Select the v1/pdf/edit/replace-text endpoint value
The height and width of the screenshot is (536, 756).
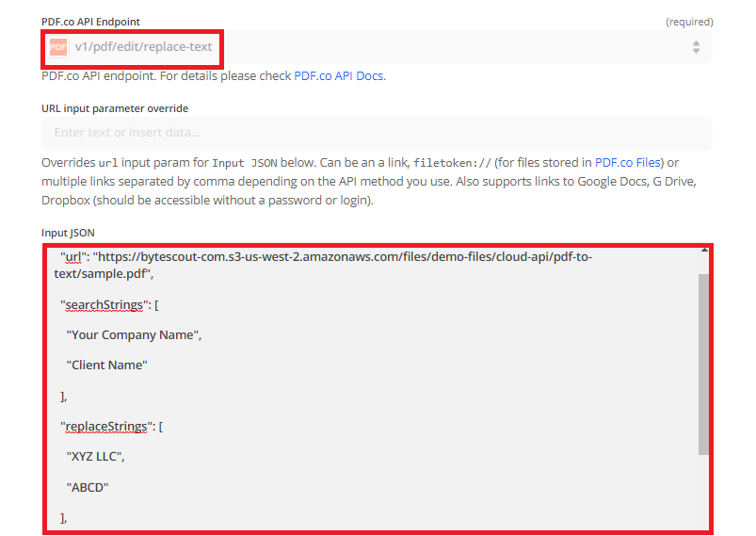coord(143,47)
